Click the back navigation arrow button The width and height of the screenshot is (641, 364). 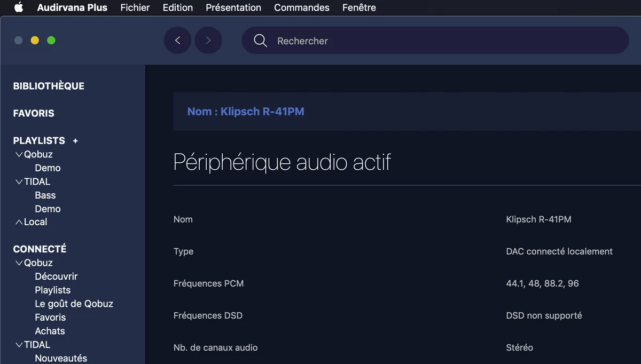(177, 41)
